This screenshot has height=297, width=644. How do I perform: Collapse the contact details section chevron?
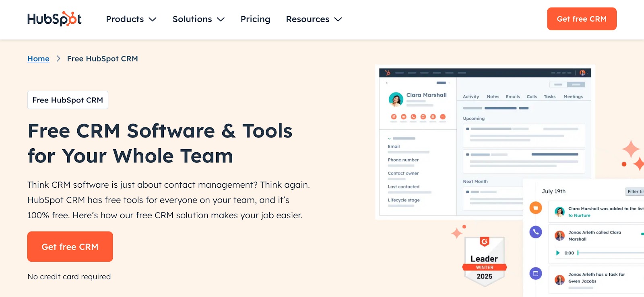click(389, 138)
